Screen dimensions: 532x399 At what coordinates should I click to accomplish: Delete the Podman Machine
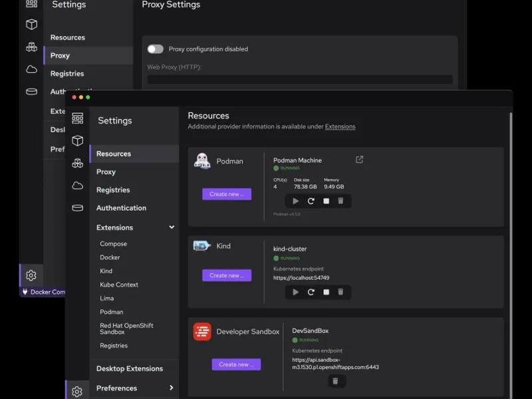click(340, 201)
